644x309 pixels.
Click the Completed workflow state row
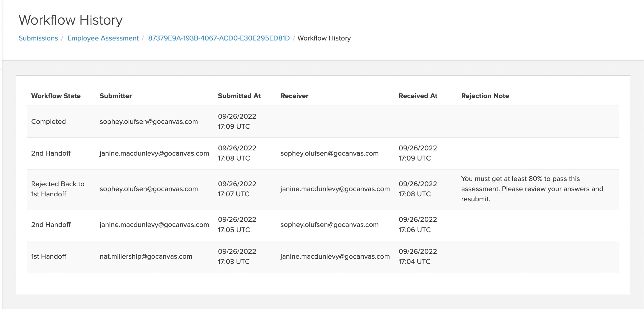pyautogui.click(x=48, y=121)
